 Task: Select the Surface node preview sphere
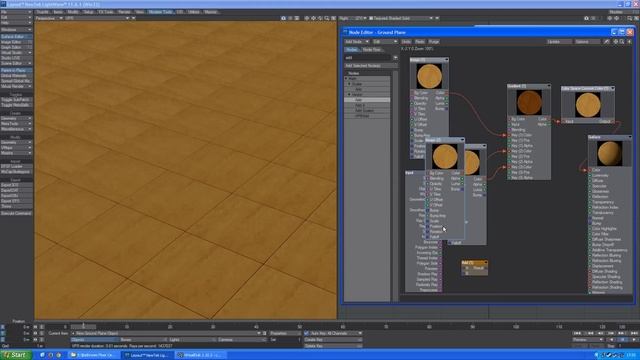[610, 153]
